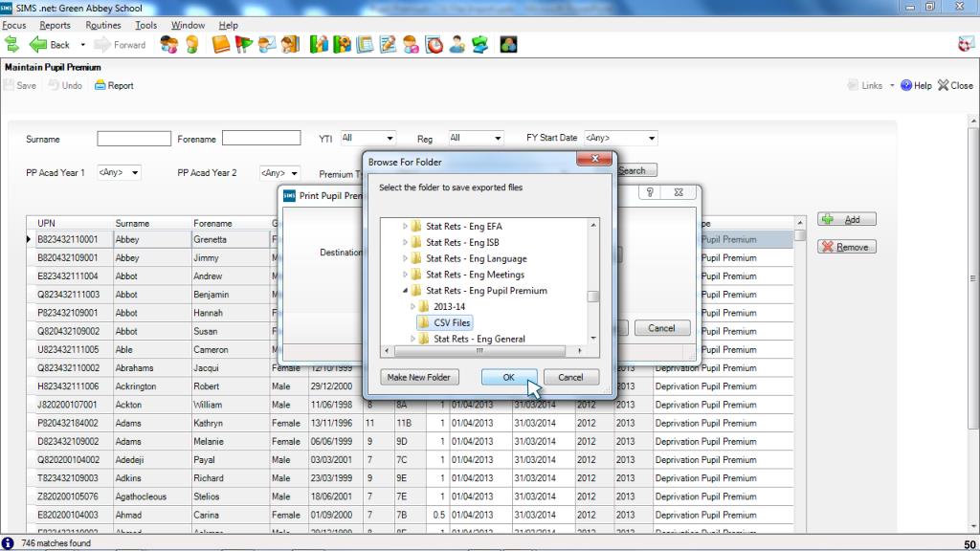The height and width of the screenshot is (551, 980).
Task: Collapse the Stat Rets - Eng Pupil Premium folder
Action: point(405,291)
